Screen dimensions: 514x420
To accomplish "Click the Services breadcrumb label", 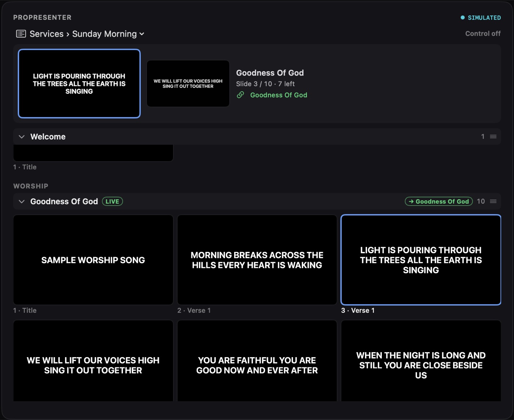I will click(47, 34).
